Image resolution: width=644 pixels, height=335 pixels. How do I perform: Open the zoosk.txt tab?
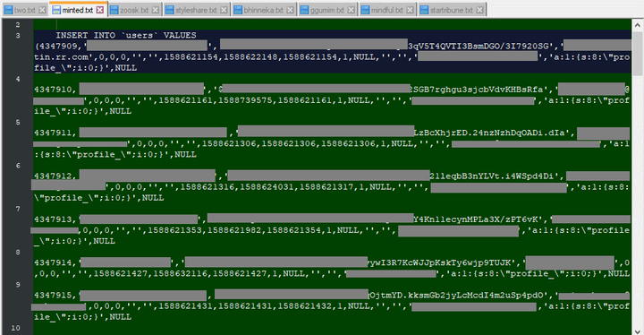134,10
